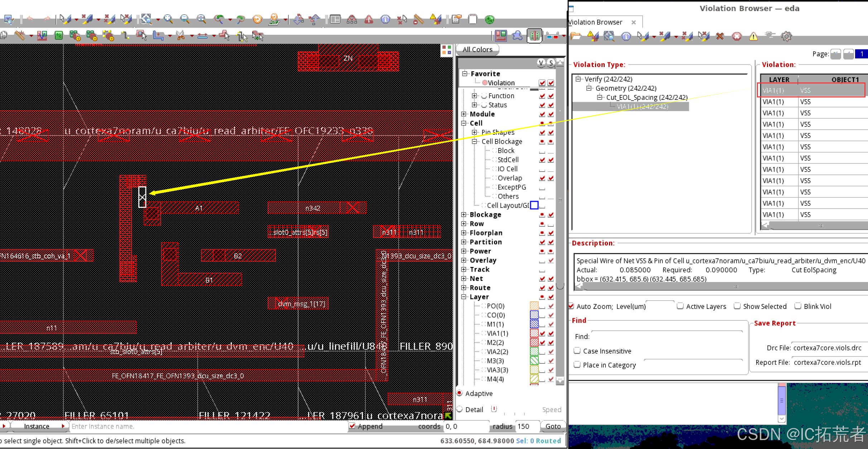Open the gear settings in Violation Browser
The image size is (868, 449).
point(786,36)
